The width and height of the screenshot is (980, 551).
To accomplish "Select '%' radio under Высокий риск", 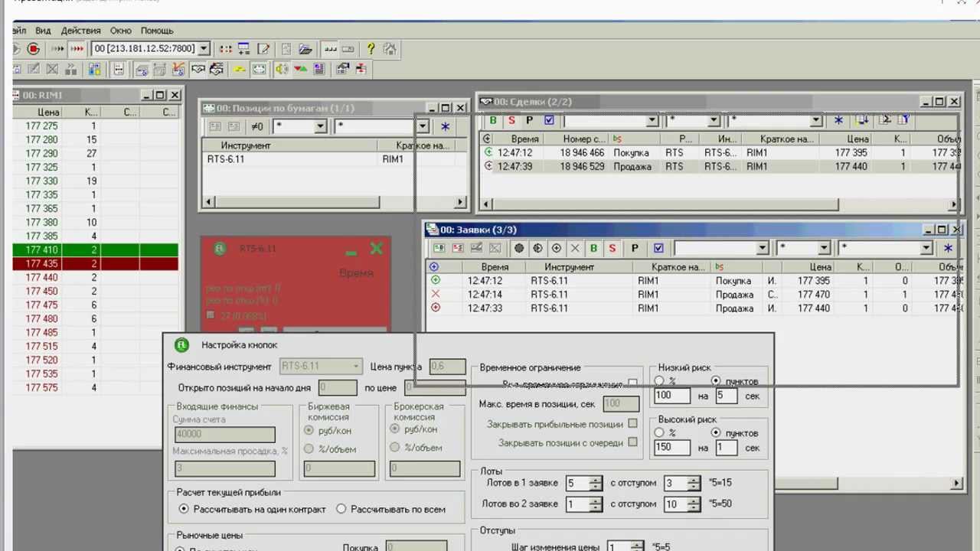I will (659, 432).
